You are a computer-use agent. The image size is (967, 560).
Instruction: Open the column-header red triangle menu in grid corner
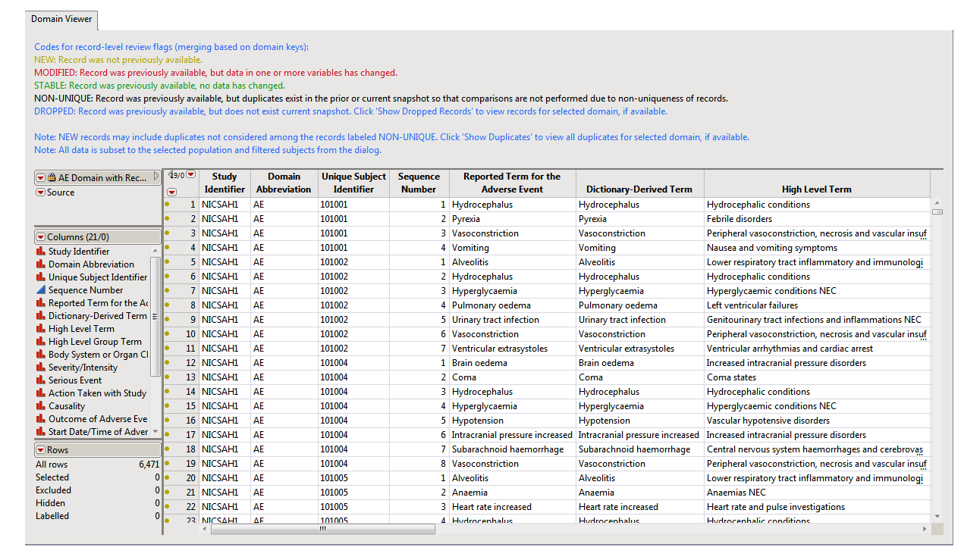click(191, 175)
